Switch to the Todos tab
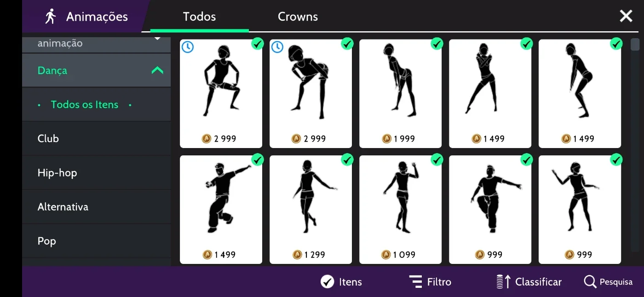The image size is (644, 297). point(199,17)
